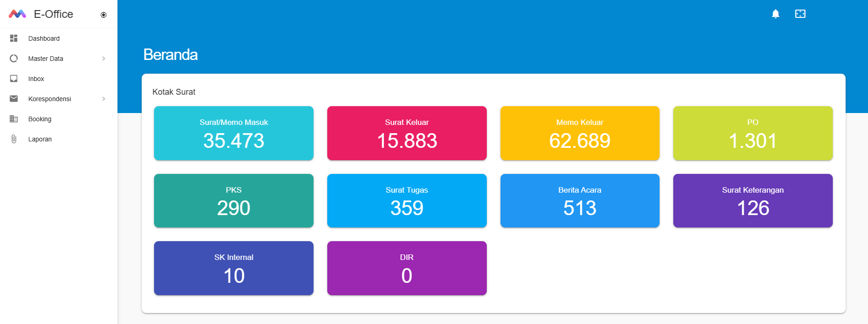868x324 pixels.
Task: Click the E-Office brand title
Action: 53,14
